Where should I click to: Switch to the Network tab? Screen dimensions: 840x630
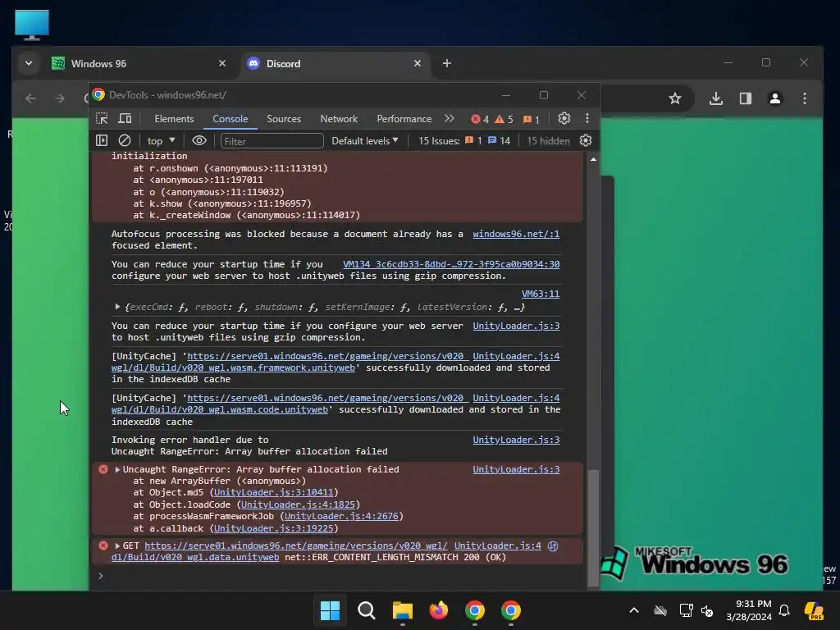339,119
